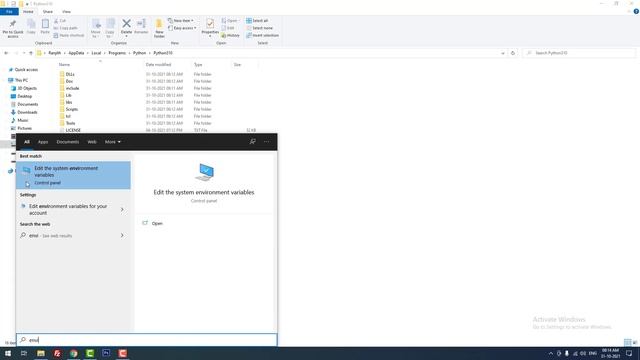Click Select none in ribbon
The width and height of the screenshot is (640, 360).
click(259, 28)
